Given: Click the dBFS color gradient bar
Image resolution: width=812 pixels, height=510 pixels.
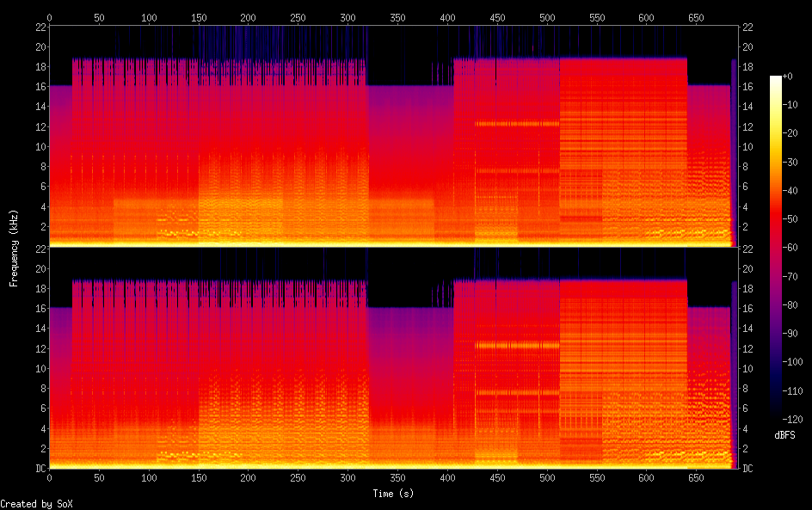Looking at the screenshot, I should pos(775,248).
